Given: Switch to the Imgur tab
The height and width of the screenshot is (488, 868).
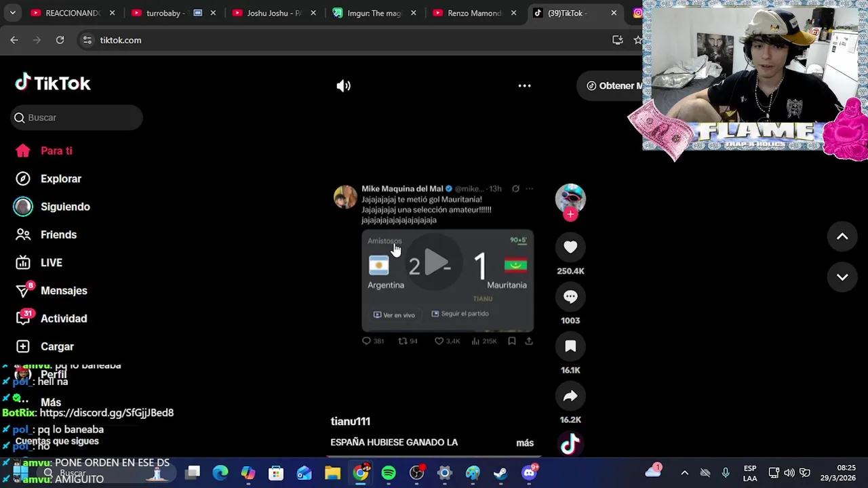Looking at the screenshot, I should click(x=373, y=13).
